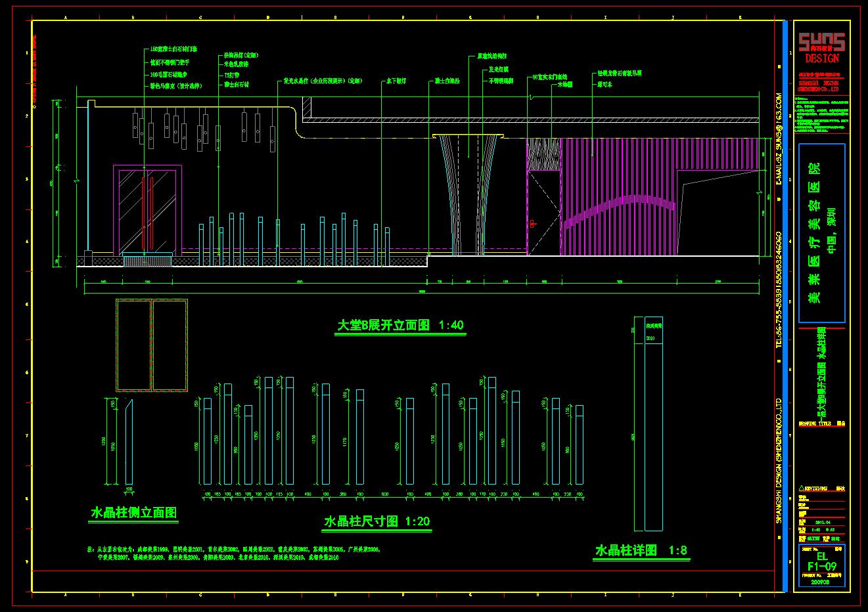Screen dimensions: 868x612
Task: Click the '100毛面石材踏步' annotation label
Action: [x=168, y=75]
